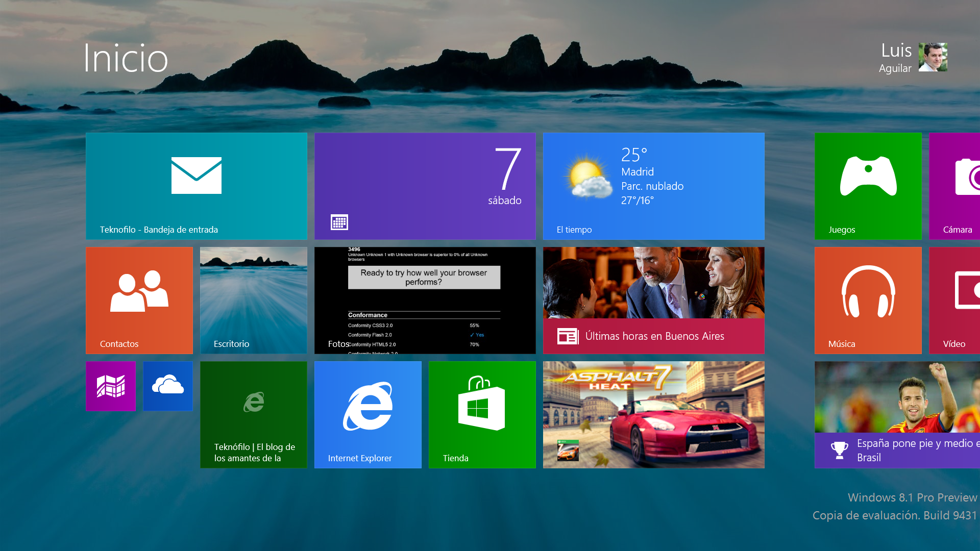Open the Vídeo tile
980x551 pixels.
[954, 300]
